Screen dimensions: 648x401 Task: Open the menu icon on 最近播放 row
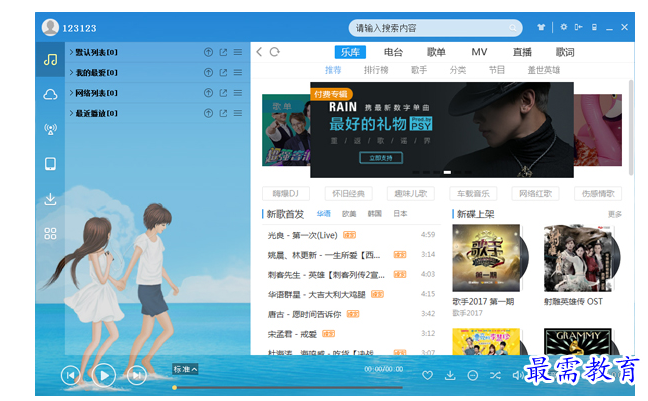(238, 113)
